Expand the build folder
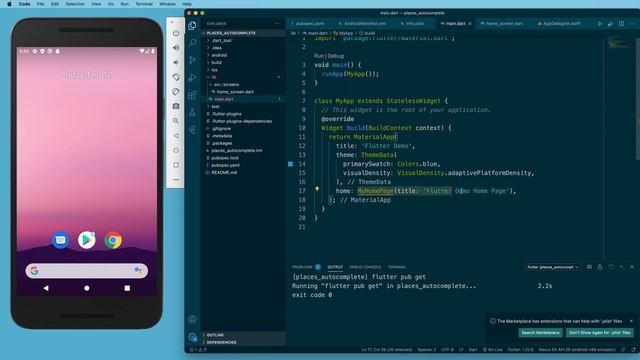 coord(217,62)
